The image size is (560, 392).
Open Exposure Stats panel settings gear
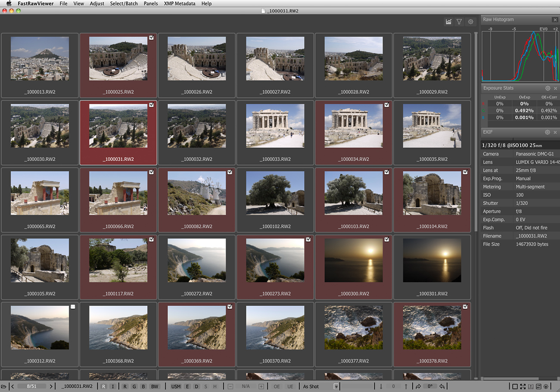click(548, 88)
